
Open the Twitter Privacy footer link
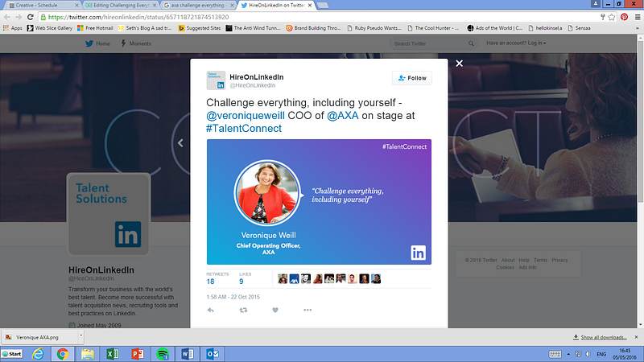[559, 260]
